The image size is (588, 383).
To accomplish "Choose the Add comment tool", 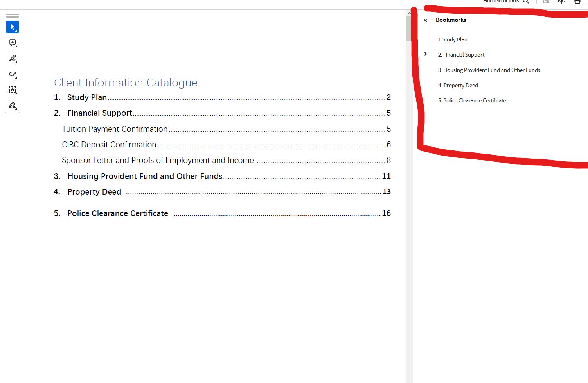I will (x=13, y=43).
